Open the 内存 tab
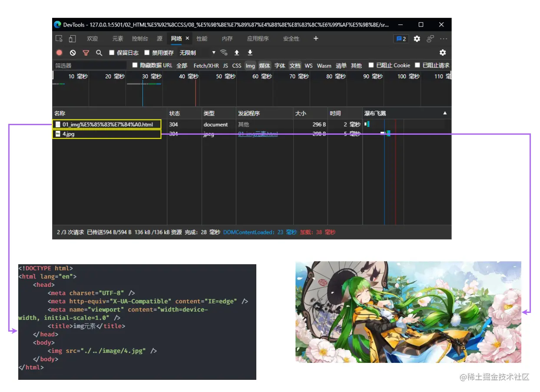This screenshot has width=540, height=392. (227, 39)
